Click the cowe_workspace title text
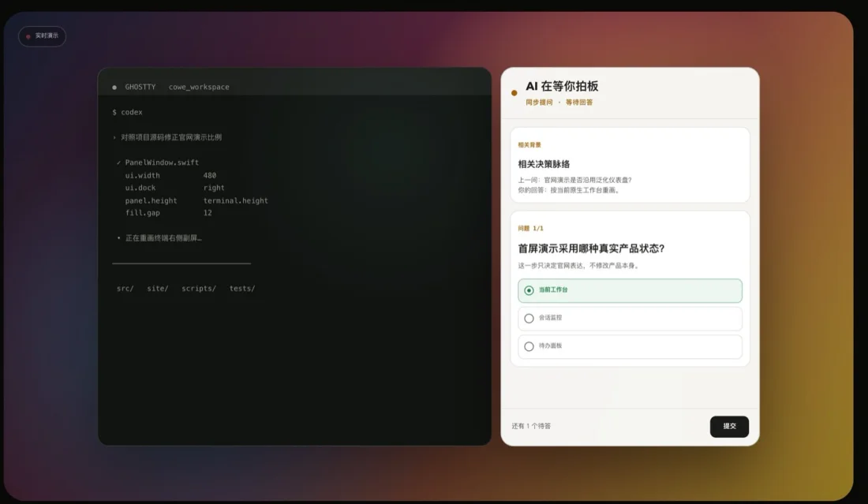Screen dimensions: 868x504 click(x=199, y=87)
